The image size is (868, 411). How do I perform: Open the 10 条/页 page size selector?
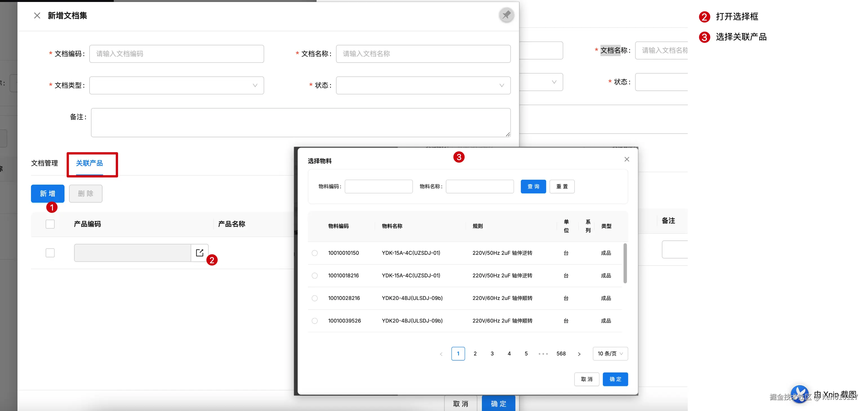tap(610, 353)
